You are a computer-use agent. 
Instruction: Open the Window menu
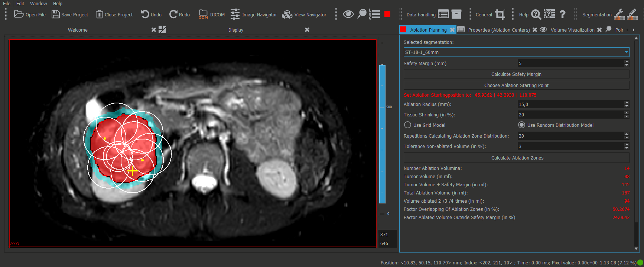pyautogui.click(x=38, y=3)
